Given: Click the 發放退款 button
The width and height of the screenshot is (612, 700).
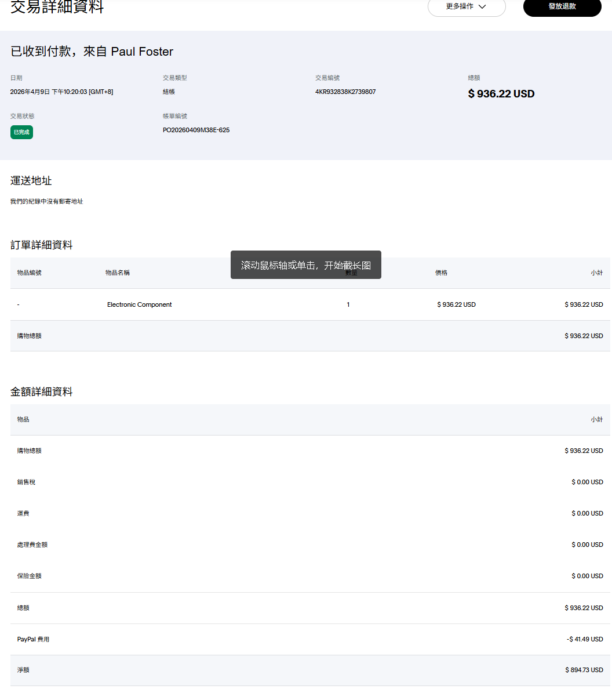Looking at the screenshot, I should [x=562, y=7].
